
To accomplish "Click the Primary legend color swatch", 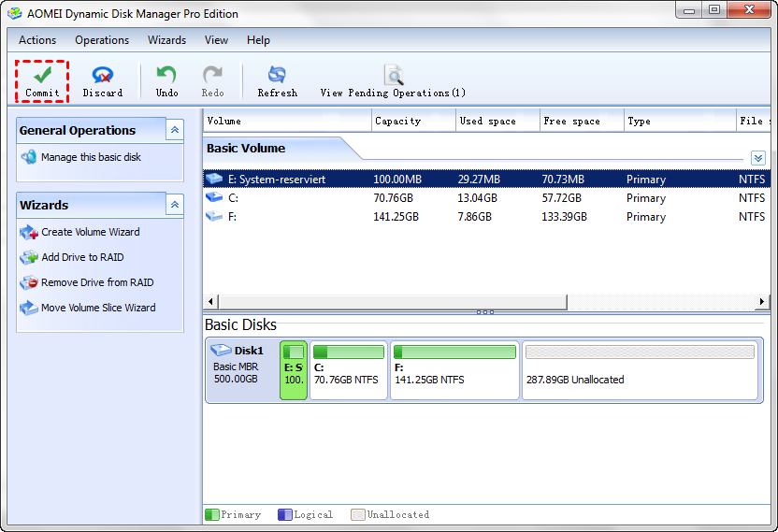I will point(212,514).
